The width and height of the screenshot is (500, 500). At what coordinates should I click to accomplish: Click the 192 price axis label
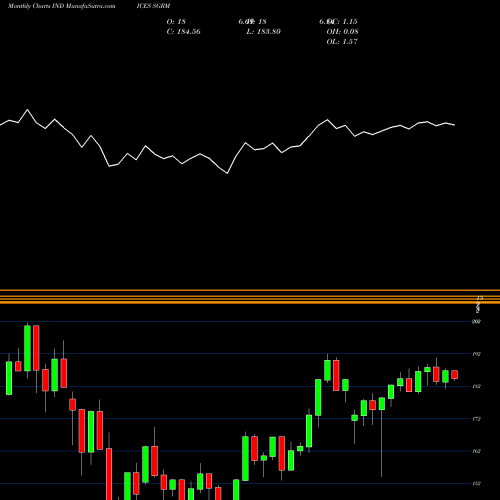(x=477, y=354)
